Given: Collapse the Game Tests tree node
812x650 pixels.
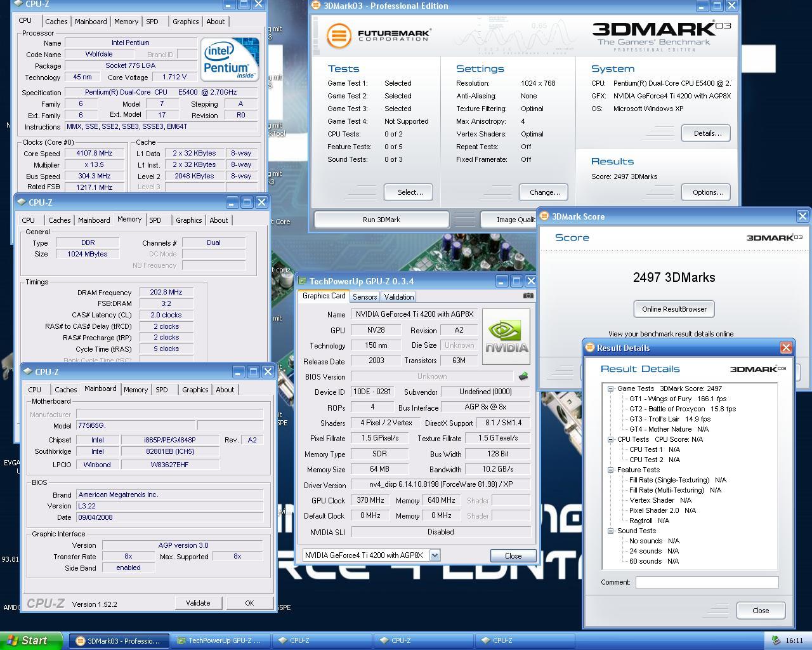Looking at the screenshot, I should point(610,388).
